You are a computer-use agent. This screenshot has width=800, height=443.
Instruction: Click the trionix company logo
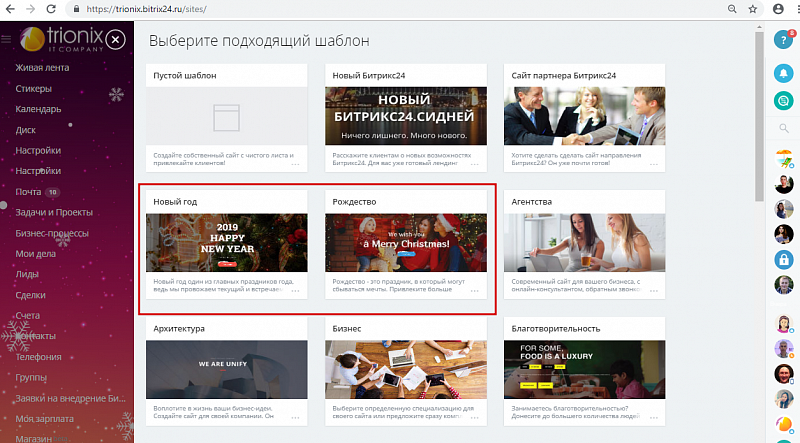tap(62, 39)
